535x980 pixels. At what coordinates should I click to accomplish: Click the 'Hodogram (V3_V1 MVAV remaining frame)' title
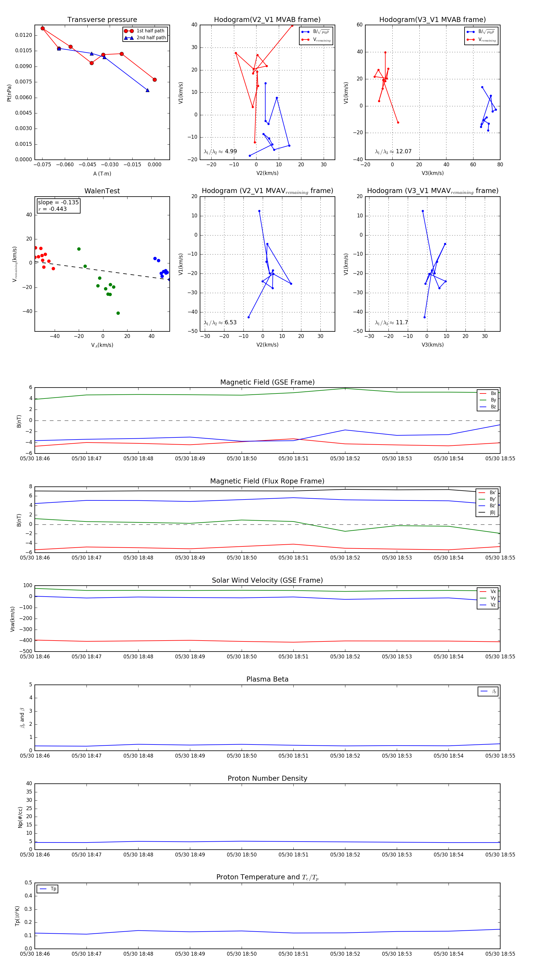(432, 191)
